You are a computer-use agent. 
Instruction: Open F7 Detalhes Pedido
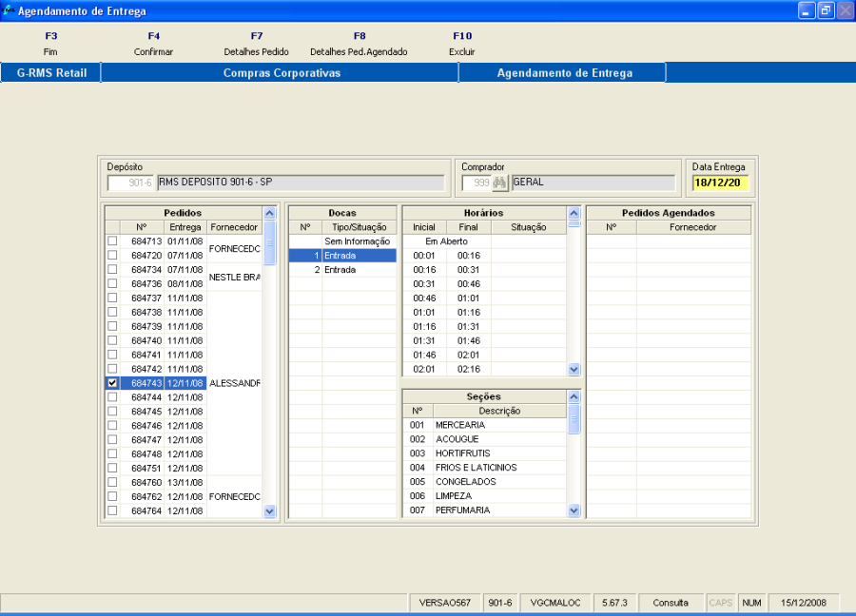[256, 44]
